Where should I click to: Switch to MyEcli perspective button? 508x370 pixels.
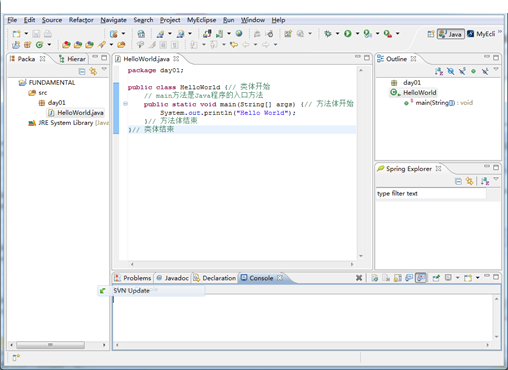click(x=481, y=34)
